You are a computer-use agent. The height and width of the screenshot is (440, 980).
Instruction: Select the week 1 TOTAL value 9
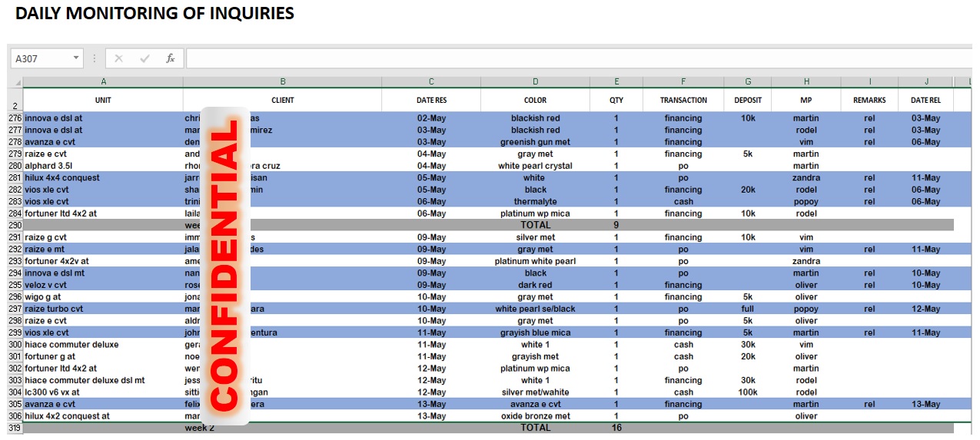tap(616, 225)
